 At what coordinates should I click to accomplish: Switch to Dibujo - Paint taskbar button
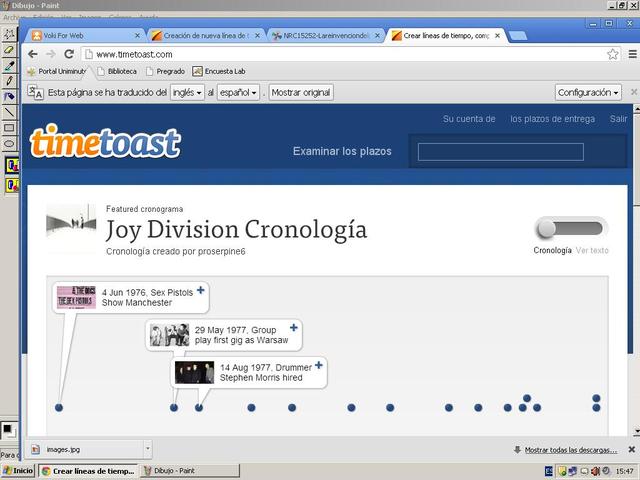pos(190,471)
